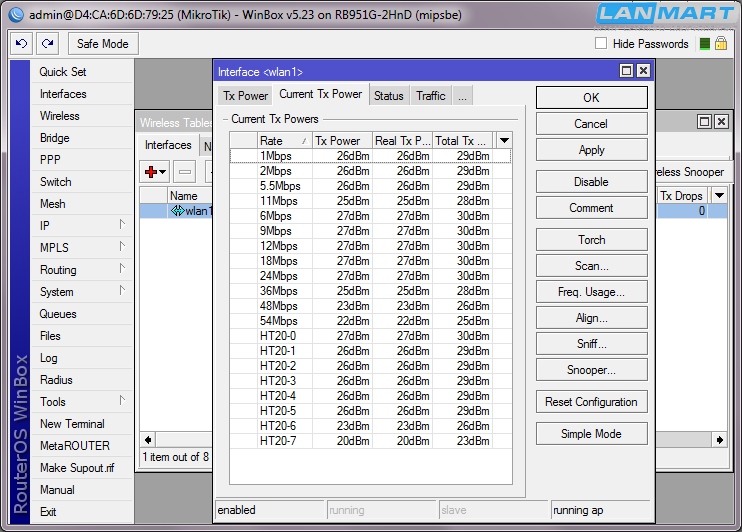Select the 54Mbps rate row
Screen dimensions: 742x532
point(371,321)
